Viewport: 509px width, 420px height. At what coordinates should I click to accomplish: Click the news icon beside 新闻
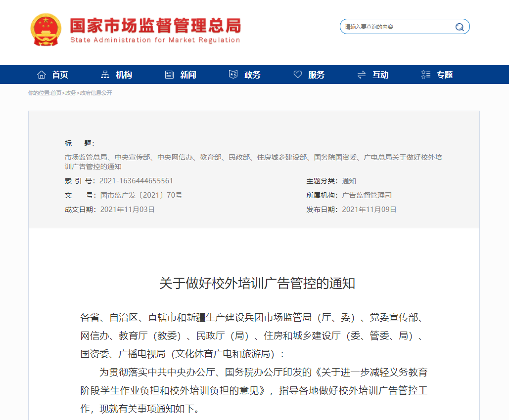[x=168, y=74]
